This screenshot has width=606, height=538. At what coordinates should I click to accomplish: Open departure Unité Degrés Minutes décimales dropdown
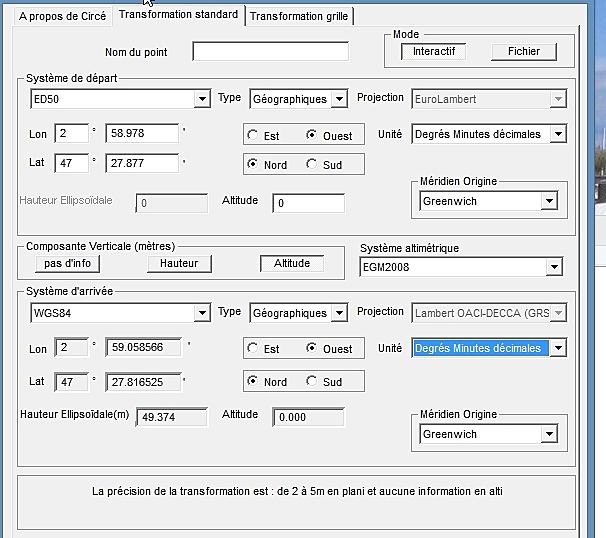coord(489,134)
